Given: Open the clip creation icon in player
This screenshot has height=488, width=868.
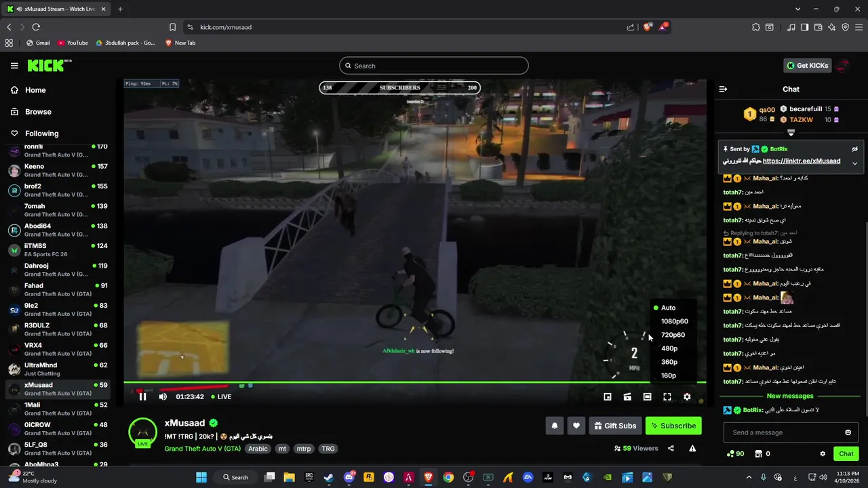Looking at the screenshot, I should [627, 397].
